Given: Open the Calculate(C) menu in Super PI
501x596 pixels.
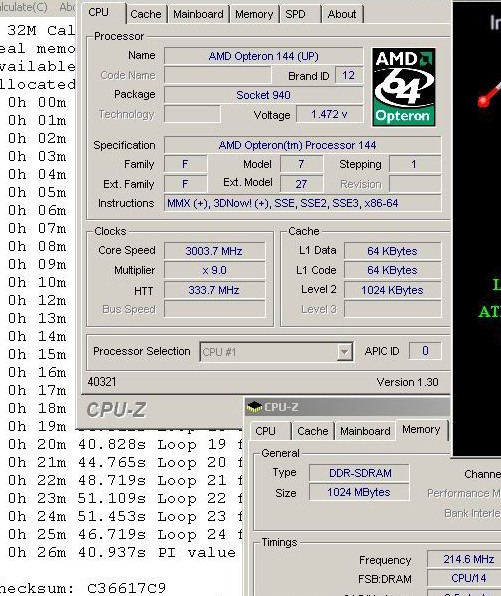Looking at the screenshot, I should 24,6.
